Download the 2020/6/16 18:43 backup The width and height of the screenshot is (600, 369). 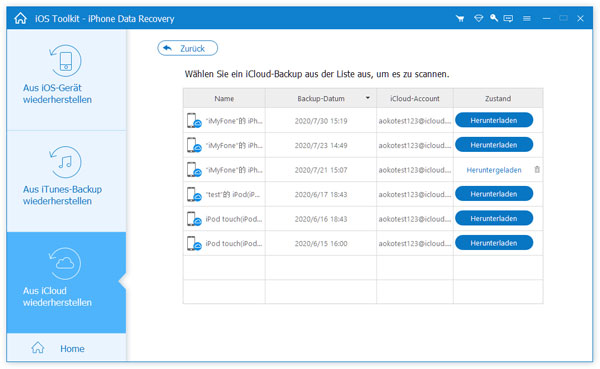(494, 218)
